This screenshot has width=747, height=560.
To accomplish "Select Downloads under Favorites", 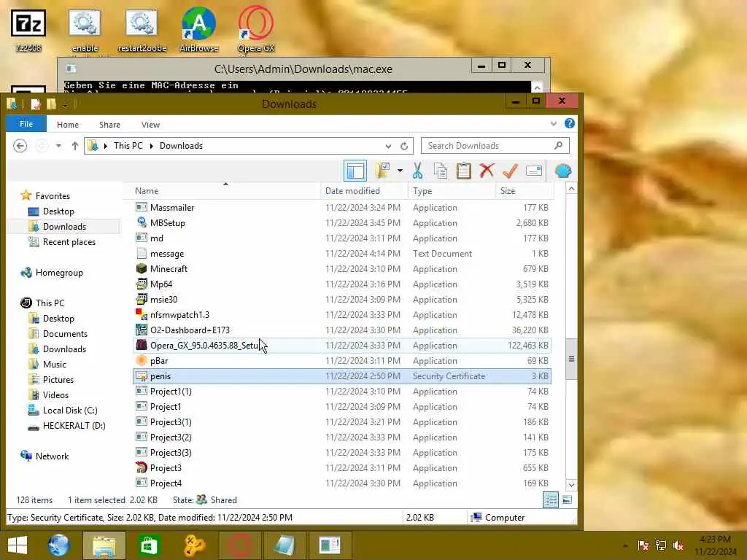I will 64,227.
